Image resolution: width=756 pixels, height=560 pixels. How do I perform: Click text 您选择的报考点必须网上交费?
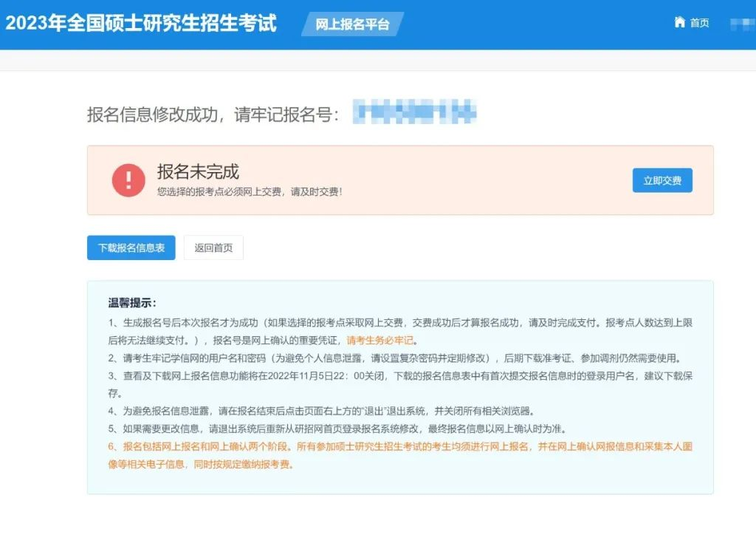click(x=219, y=191)
